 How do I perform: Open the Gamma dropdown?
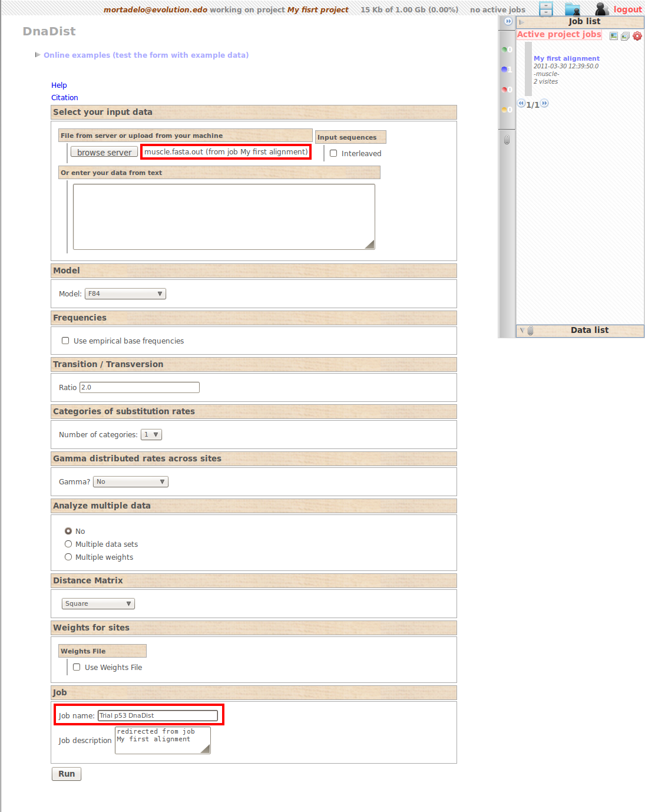point(130,481)
